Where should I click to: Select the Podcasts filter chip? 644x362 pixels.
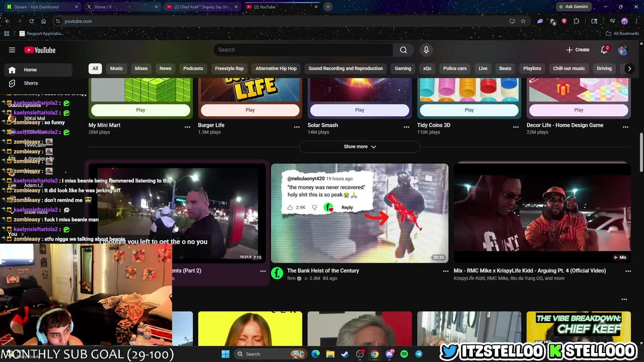(x=193, y=68)
